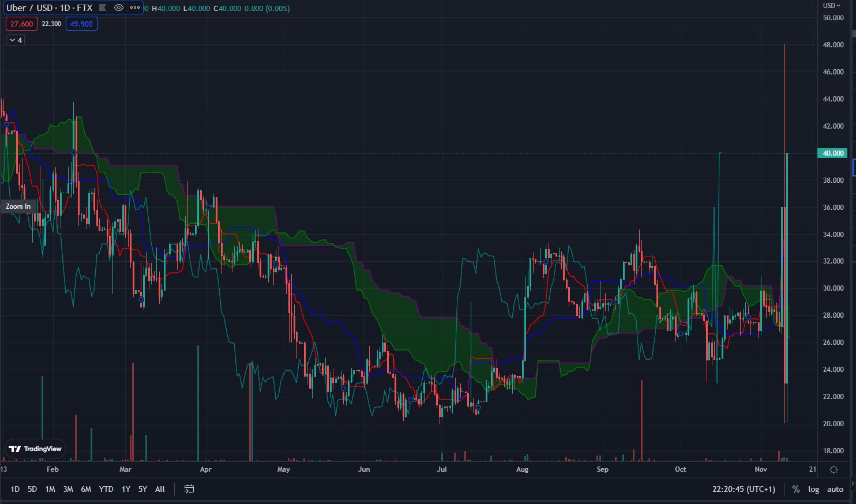
Task: Open the TradingView logo link
Action: (x=35, y=449)
